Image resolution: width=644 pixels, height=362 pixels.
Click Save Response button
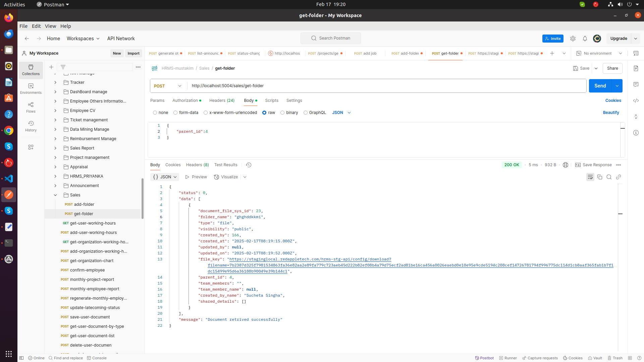(x=593, y=165)
